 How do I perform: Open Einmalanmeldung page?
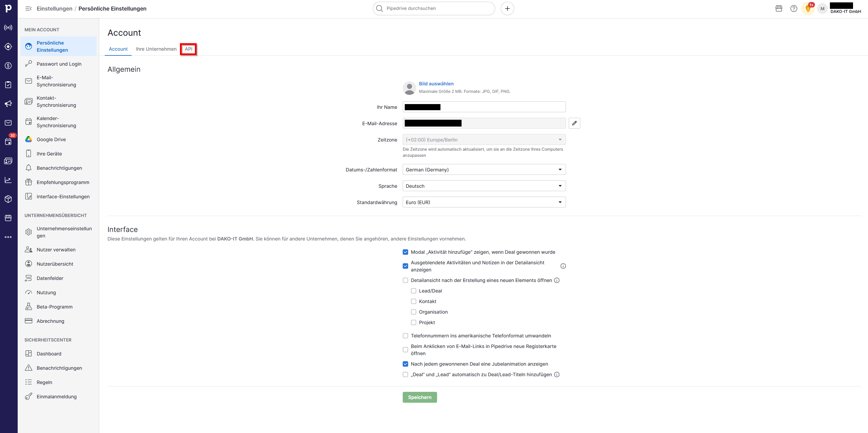tap(58, 397)
